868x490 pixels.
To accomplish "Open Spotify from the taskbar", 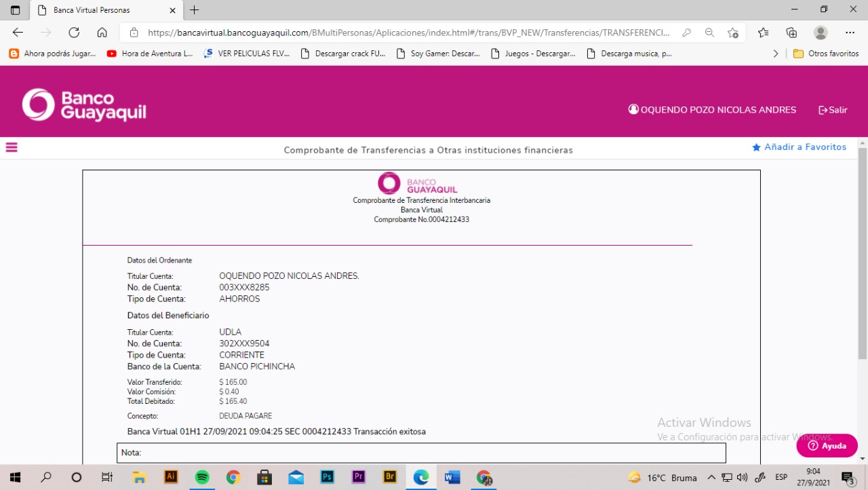I will [x=202, y=477].
